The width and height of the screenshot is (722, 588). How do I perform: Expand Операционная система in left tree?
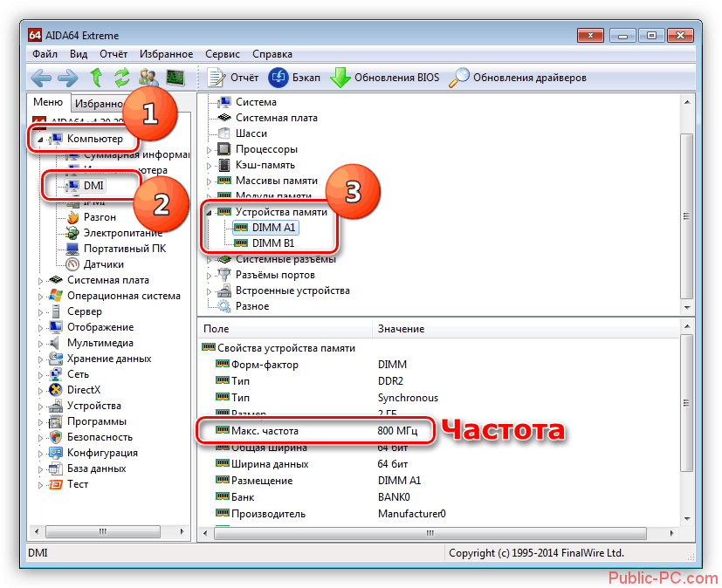tap(40, 296)
